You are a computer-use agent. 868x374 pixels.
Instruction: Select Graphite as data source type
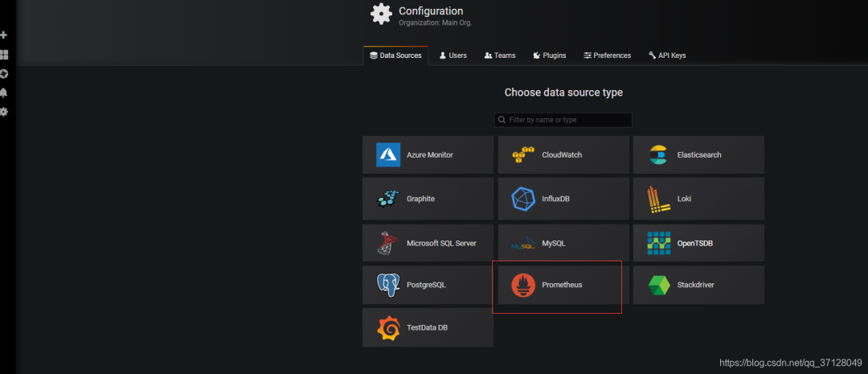click(428, 199)
